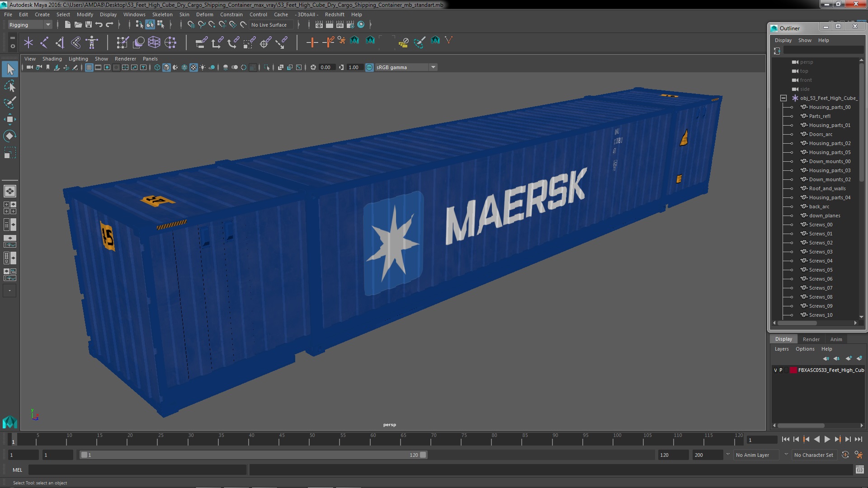Click the Open Scene folder icon

coord(78,24)
